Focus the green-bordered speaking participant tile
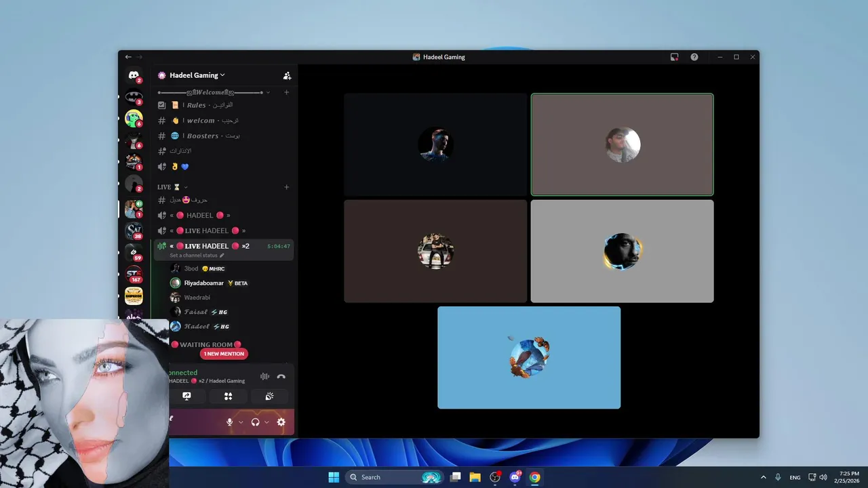The image size is (868, 488). click(622, 144)
